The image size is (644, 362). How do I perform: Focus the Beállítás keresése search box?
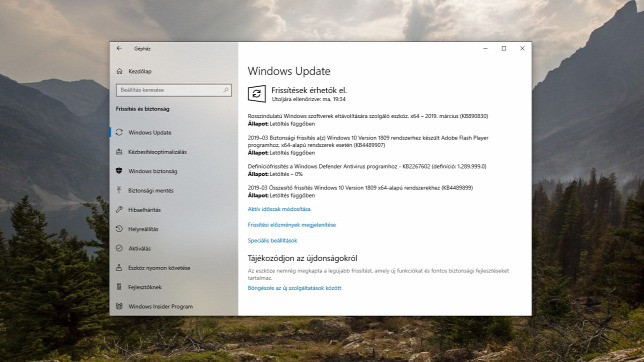coord(174,90)
